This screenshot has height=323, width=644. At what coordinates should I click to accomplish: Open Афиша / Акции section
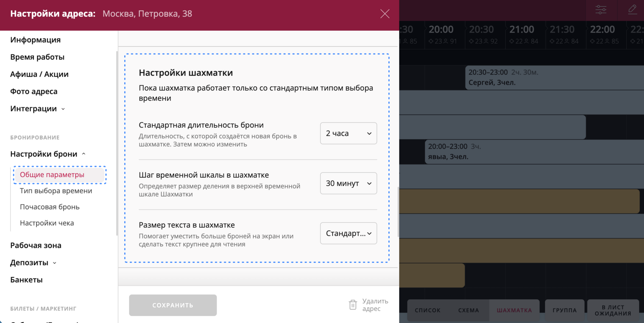coord(39,74)
